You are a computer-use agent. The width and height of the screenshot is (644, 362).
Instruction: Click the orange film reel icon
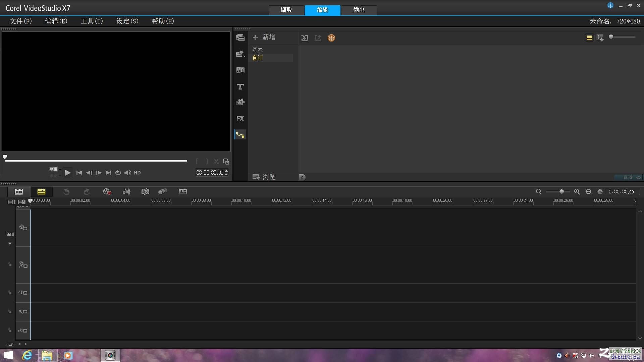coord(331,38)
